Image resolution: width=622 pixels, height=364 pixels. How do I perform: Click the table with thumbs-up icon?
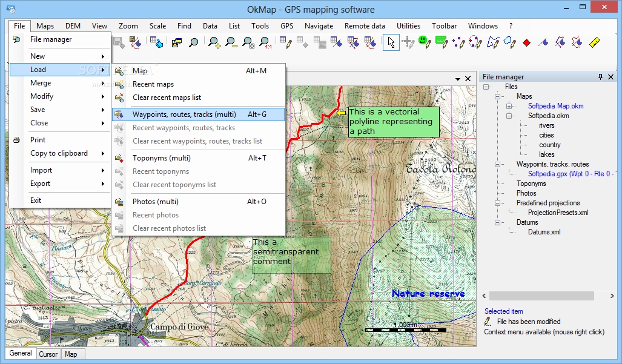[157, 42]
